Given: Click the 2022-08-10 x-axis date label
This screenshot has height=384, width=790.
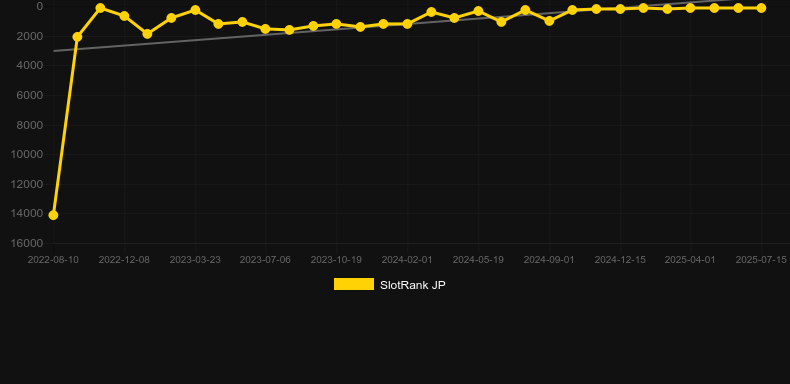Looking at the screenshot, I should point(53,260).
